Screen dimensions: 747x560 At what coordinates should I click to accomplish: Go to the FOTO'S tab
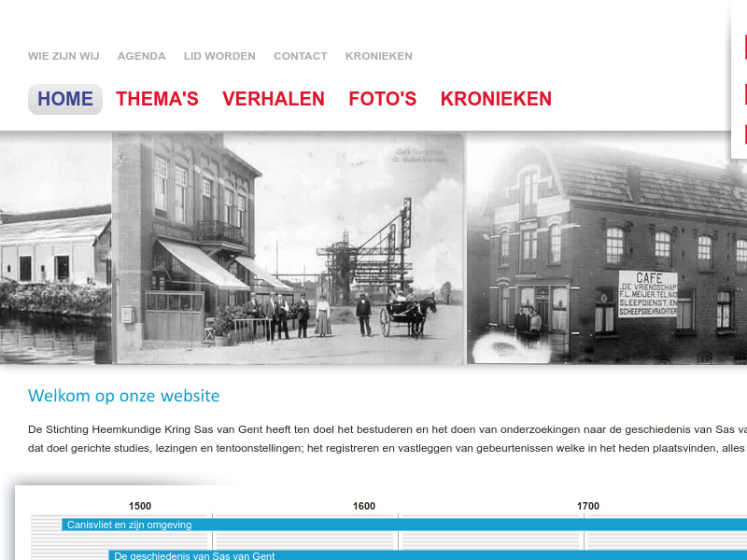382,98
